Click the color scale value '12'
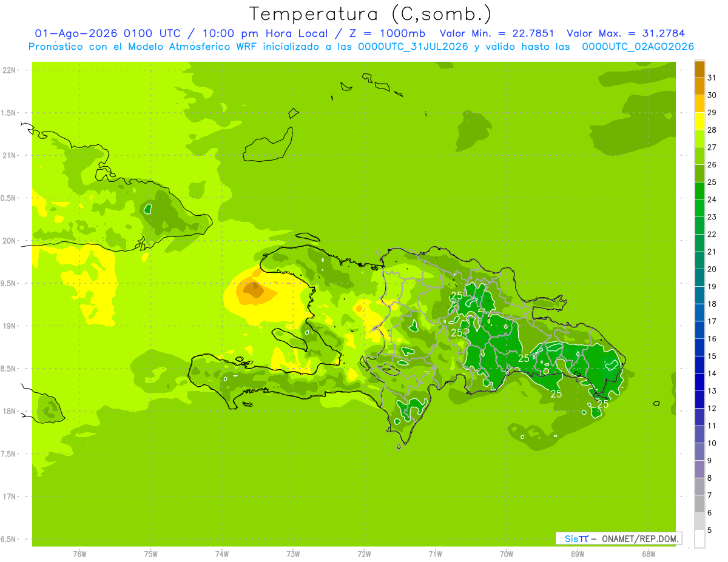Image resolution: width=728 pixels, height=562 pixels. [712, 408]
